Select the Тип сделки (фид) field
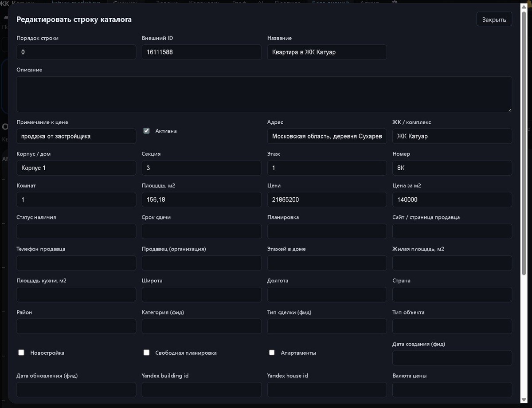Screen dimensions: 532x408 click(x=327, y=326)
